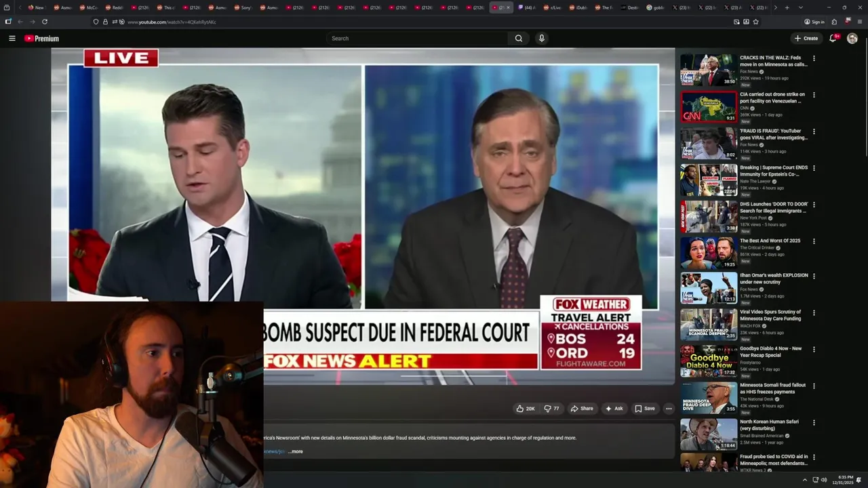Open The Critical Drinker channel link
This screenshot has height=488, width=868.
pyautogui.click(x=757, y=248)
